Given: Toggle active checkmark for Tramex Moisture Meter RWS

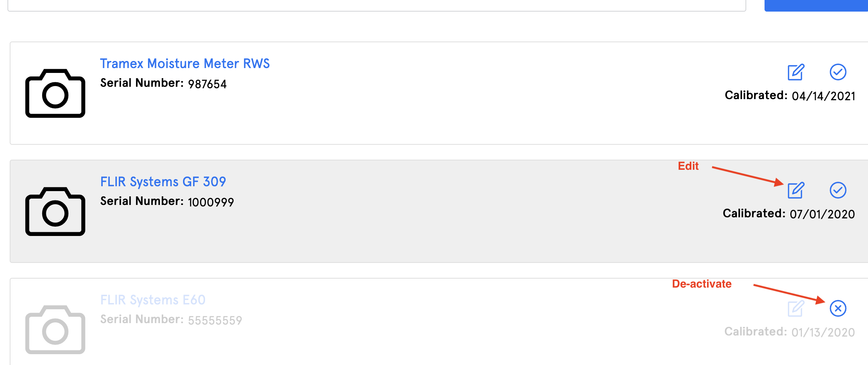Looking at the screenshot, I should pyautogui.click(x=838, y=72).
